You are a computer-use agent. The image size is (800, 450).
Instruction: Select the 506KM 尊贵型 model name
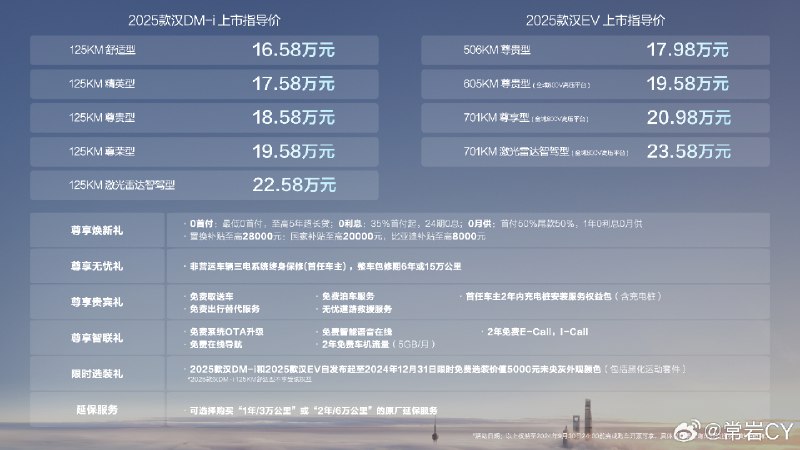(497, 50)
